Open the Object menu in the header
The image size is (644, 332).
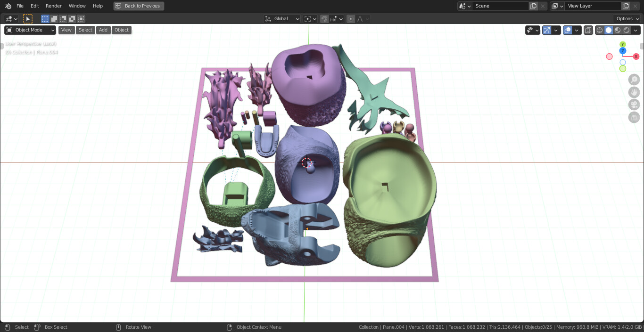click(121, 30)
